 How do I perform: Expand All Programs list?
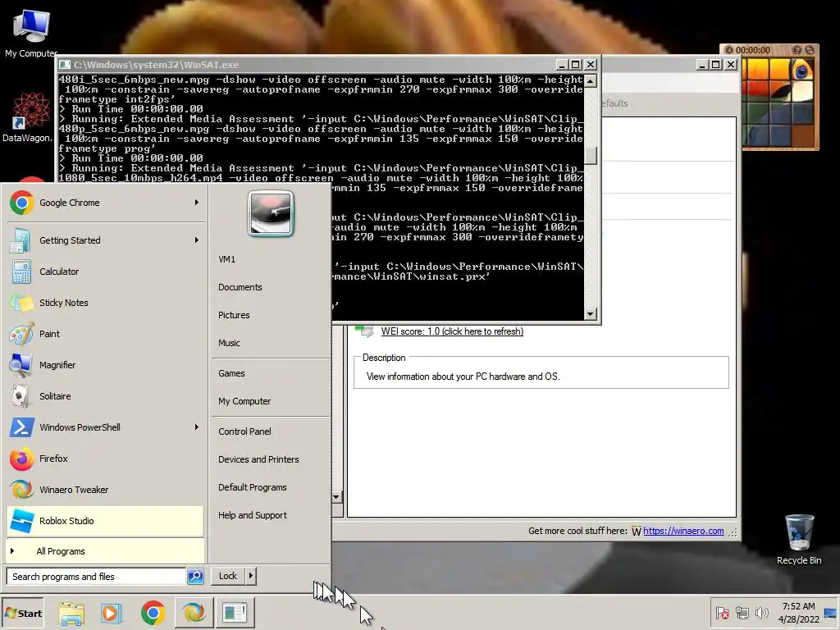106,551
